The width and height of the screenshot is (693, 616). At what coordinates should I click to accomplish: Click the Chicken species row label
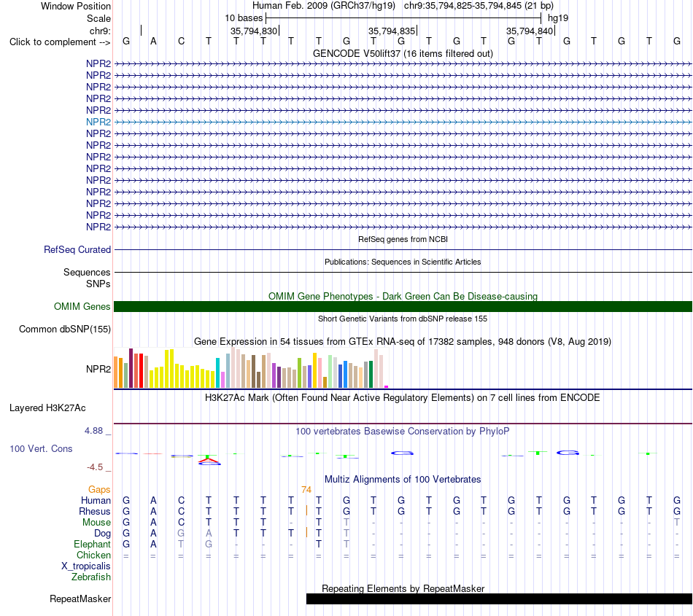point(93,555)
